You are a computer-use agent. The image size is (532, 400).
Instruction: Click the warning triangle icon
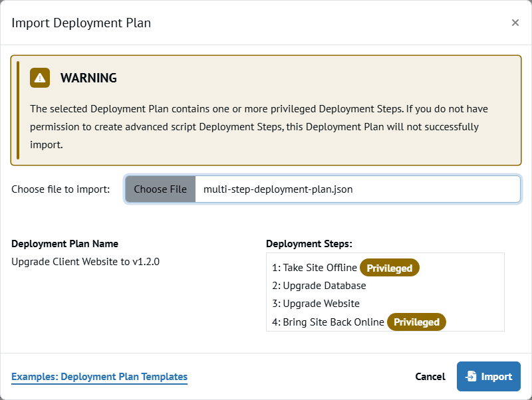pos(40,78)
